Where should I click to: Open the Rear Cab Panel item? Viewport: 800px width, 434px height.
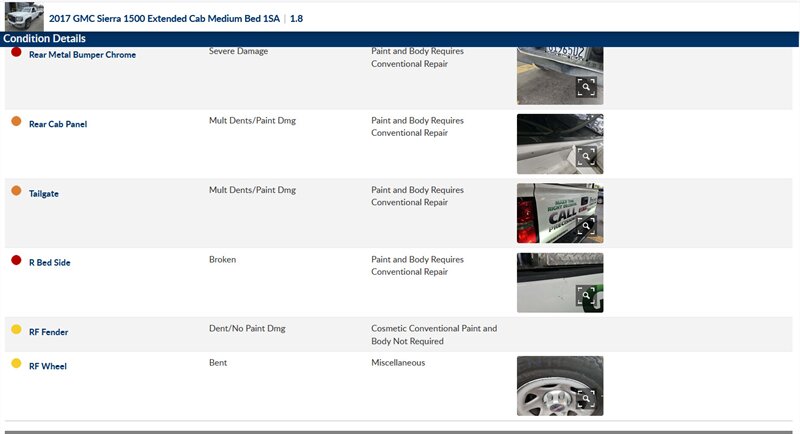click(57, 124)
